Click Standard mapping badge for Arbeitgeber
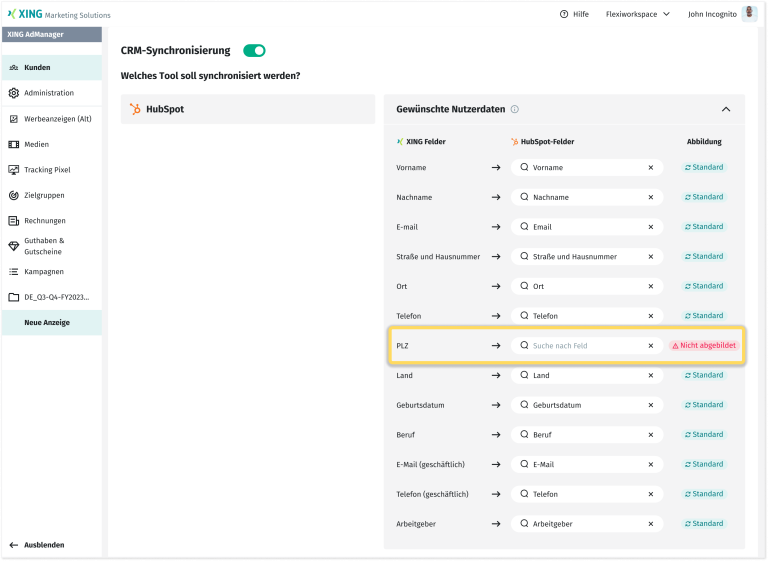Image resolution: width=768 pixels, height=561 pixels. [x=704, y=524]
